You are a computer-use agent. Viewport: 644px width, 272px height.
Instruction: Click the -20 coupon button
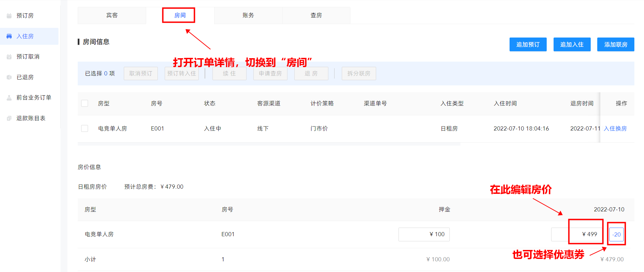(x=616, y=234)
